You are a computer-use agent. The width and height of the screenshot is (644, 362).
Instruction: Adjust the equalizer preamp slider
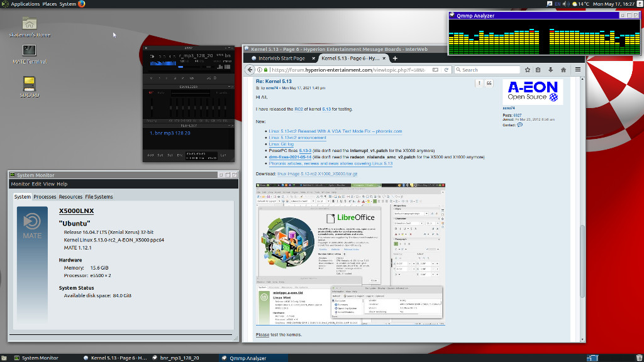click(x=152, y=107)
